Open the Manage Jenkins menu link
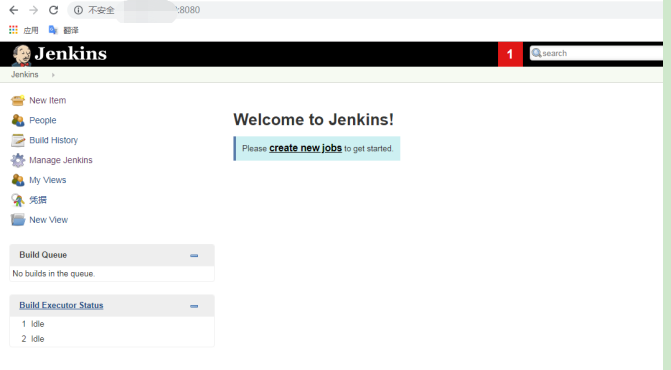 point(61,160)
